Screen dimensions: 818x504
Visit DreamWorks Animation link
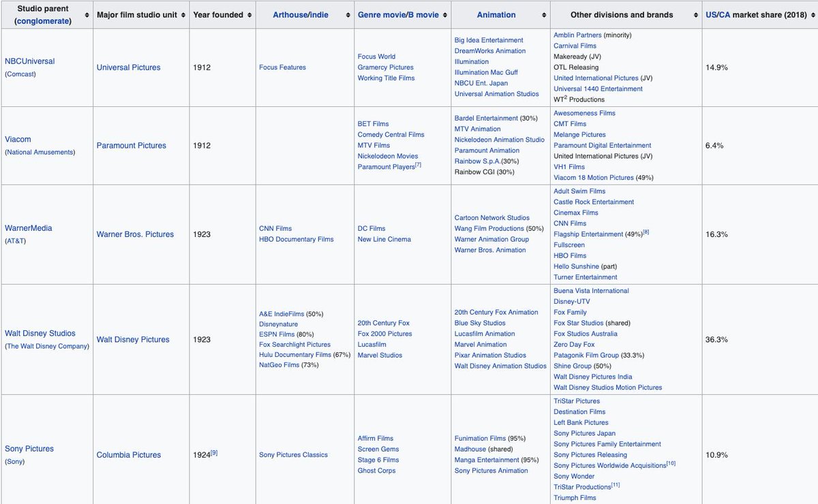pyautogui.click(x=490, y=51)
